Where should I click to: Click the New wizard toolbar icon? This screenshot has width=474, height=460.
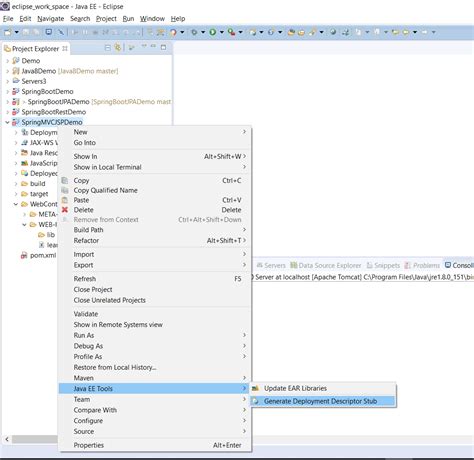[8, 32]
